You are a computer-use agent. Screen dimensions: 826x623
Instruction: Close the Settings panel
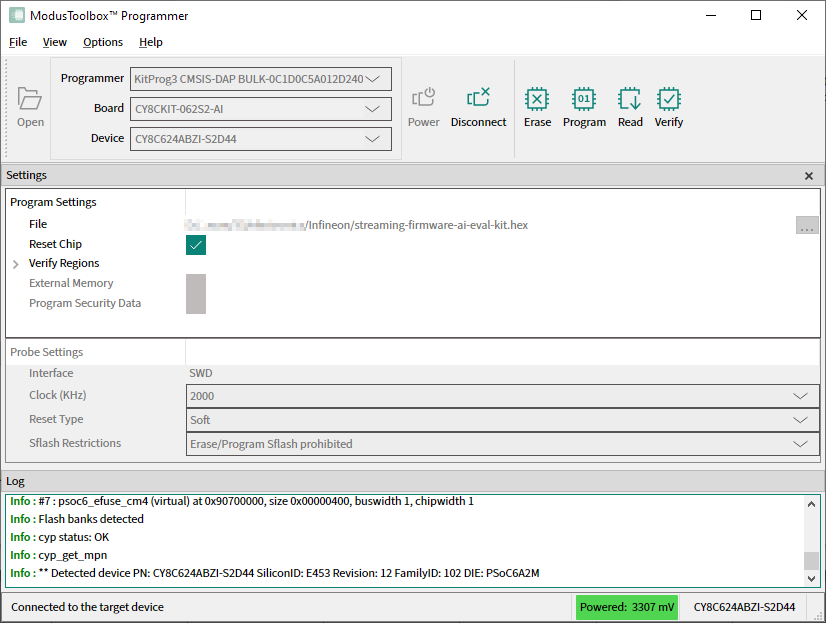pyautogui.click(x=809, y=176)
